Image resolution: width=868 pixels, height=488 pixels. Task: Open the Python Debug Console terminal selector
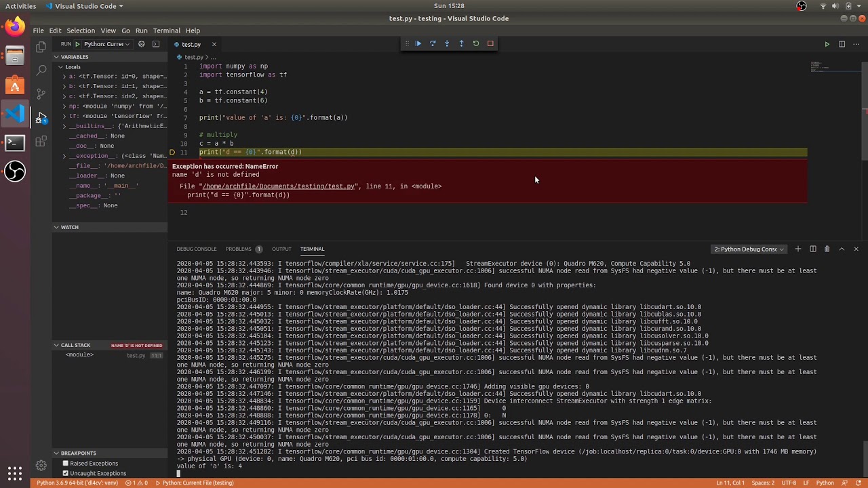click(749, 249)
